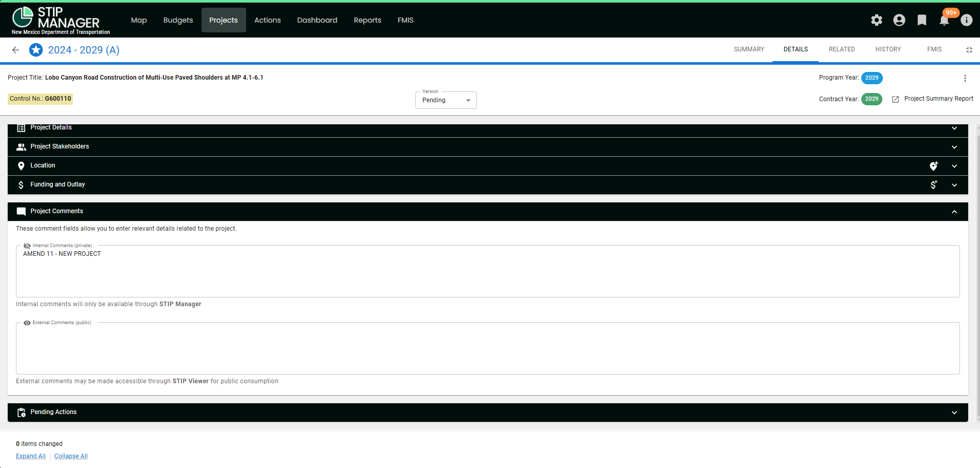Viewport: 980px width, 468px height.
Task: Switch to the DETAILS tab
Action: click(x=796, y=49)
